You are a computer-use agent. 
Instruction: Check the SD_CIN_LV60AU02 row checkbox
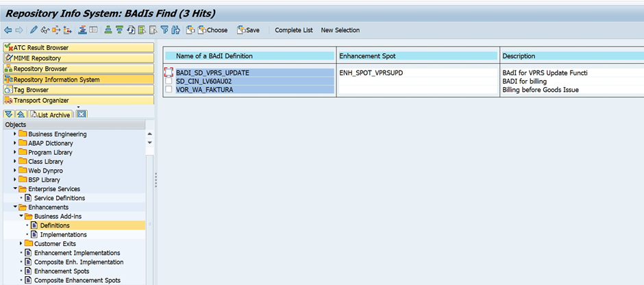(169, 82)
